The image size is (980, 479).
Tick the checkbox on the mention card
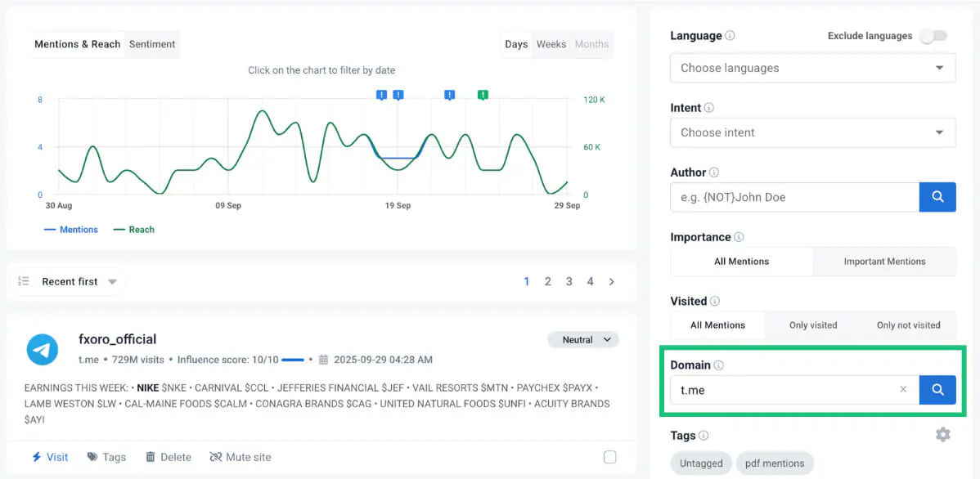point(609,457)
